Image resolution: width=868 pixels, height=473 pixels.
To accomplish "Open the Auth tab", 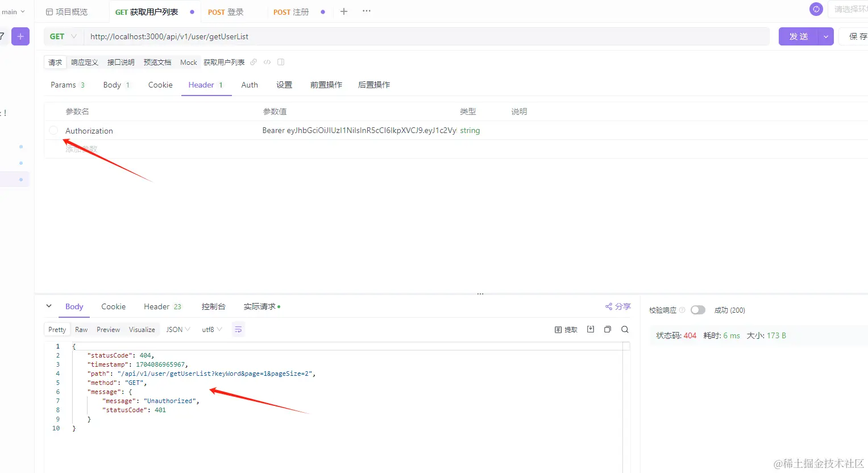I will 250,85.
